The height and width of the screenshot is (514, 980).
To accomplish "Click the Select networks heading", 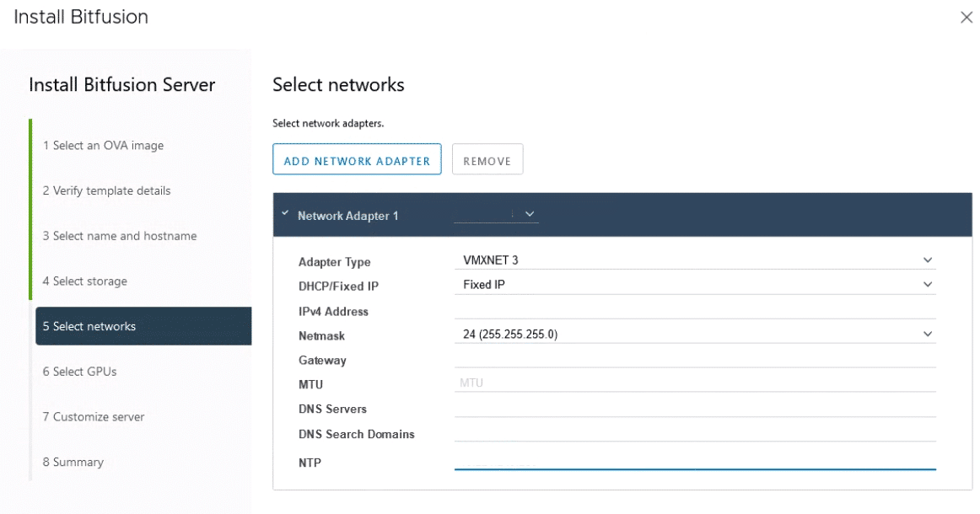I will (x=338, y=84).
